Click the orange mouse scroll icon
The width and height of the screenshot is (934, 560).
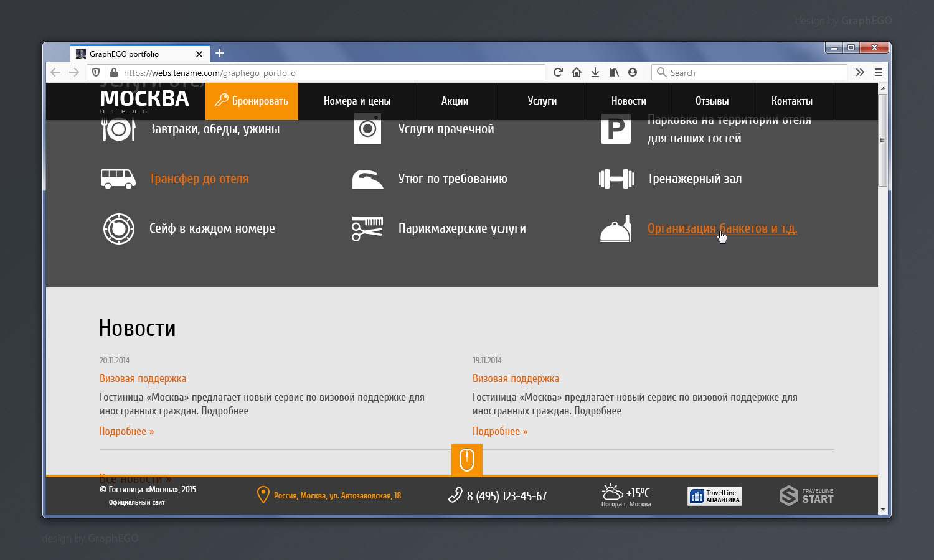point(466,460)
